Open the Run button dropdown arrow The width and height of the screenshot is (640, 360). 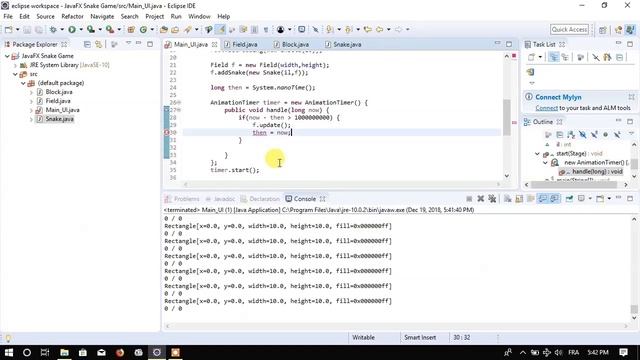(81, 29)
